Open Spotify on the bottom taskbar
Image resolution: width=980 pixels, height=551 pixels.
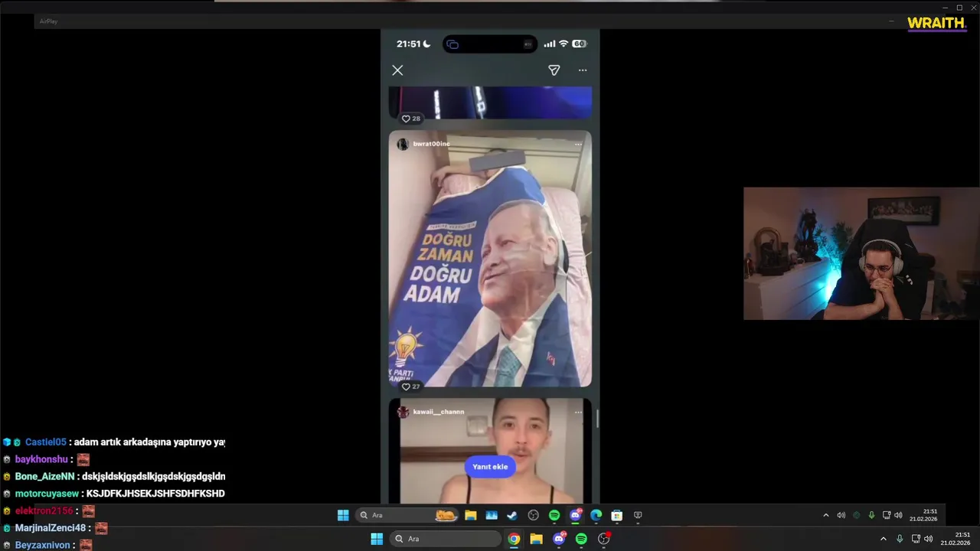tap(581, 539)
